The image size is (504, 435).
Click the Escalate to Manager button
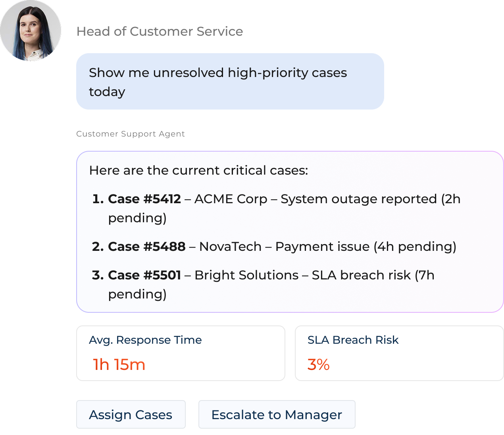[x=277, y=414]
